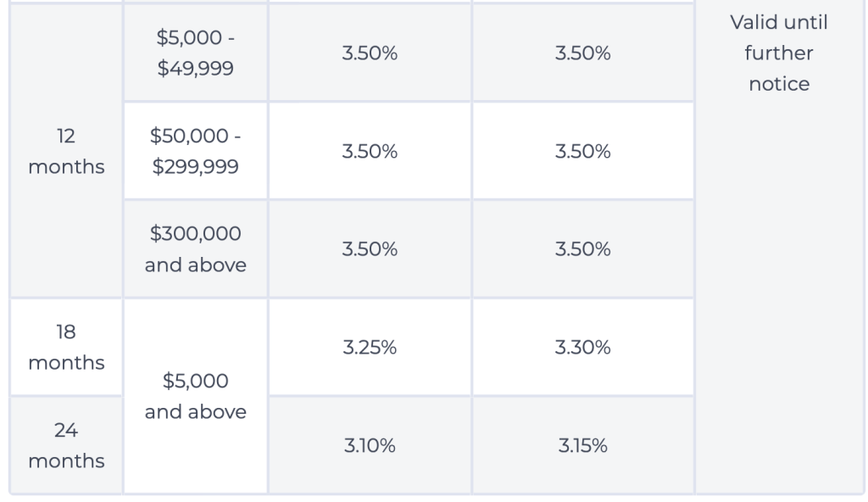Select the '12 months' tenure cell

coord(66,151)
